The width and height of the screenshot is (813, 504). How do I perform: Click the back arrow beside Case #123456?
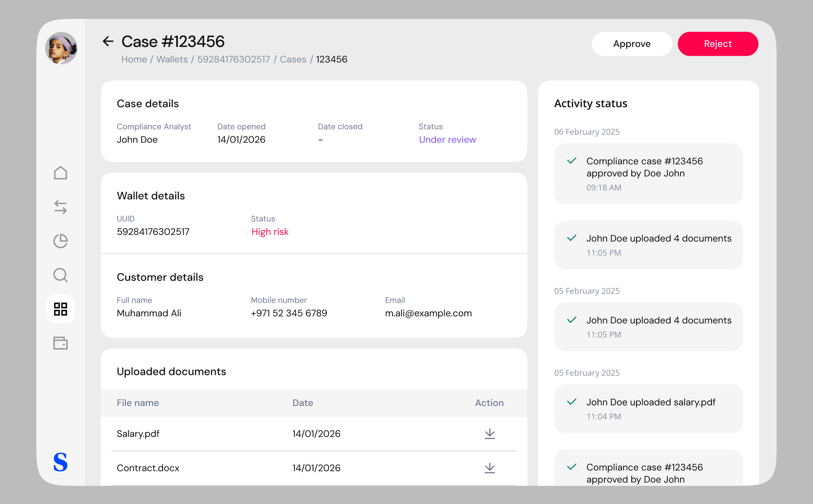coord(108,41)
